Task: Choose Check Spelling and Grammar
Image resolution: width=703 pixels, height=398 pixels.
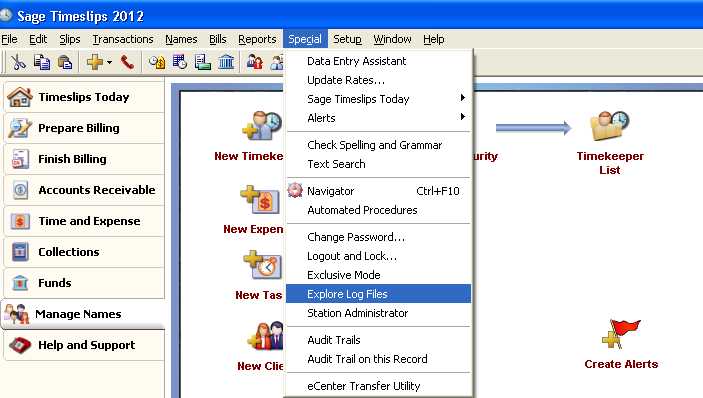Action: [378, 145]
